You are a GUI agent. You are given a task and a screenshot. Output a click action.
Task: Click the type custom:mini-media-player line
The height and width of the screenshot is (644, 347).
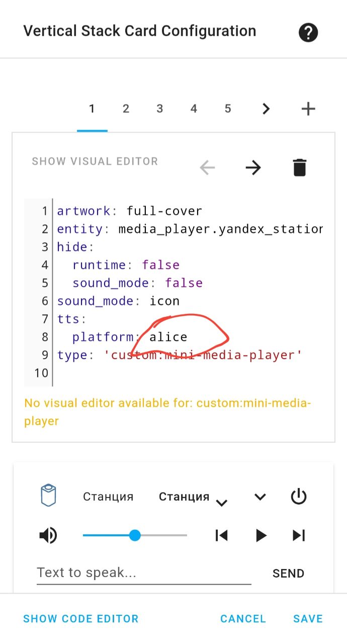click(180, 355)
